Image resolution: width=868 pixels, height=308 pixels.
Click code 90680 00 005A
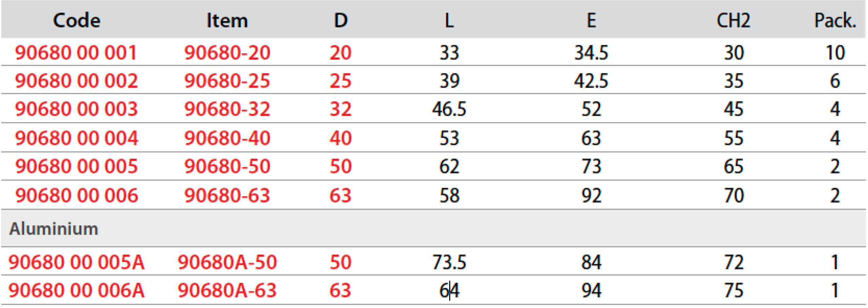tap(76, 262)
